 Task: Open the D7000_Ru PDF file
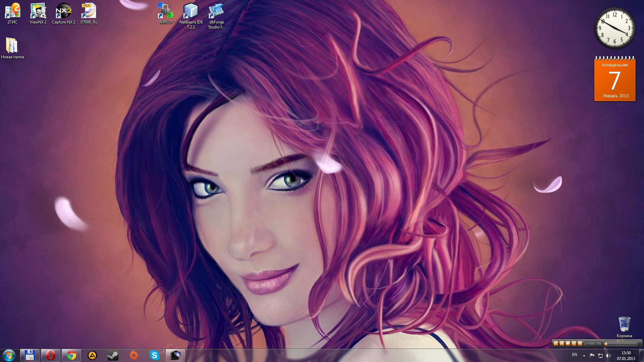coord(89,13)
